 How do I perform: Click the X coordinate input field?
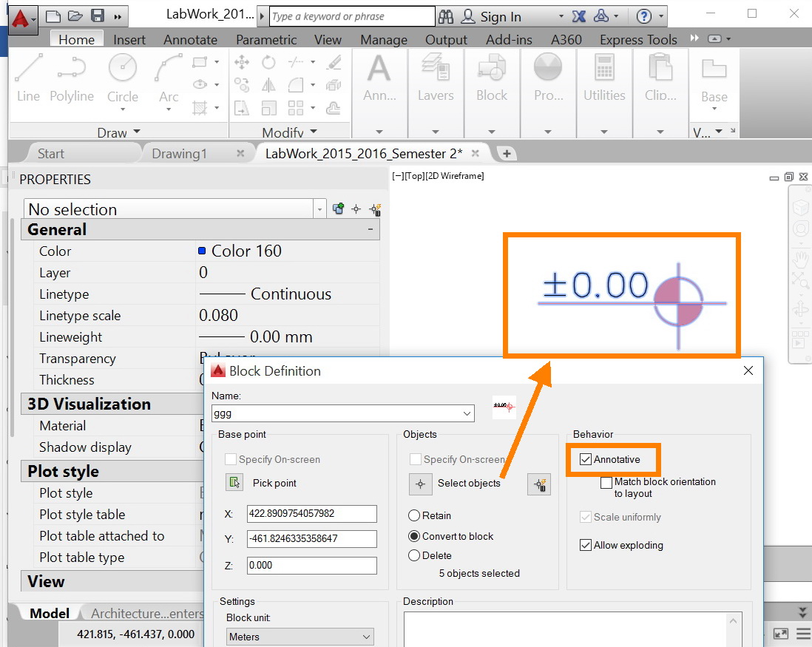[x=311, y=513]
